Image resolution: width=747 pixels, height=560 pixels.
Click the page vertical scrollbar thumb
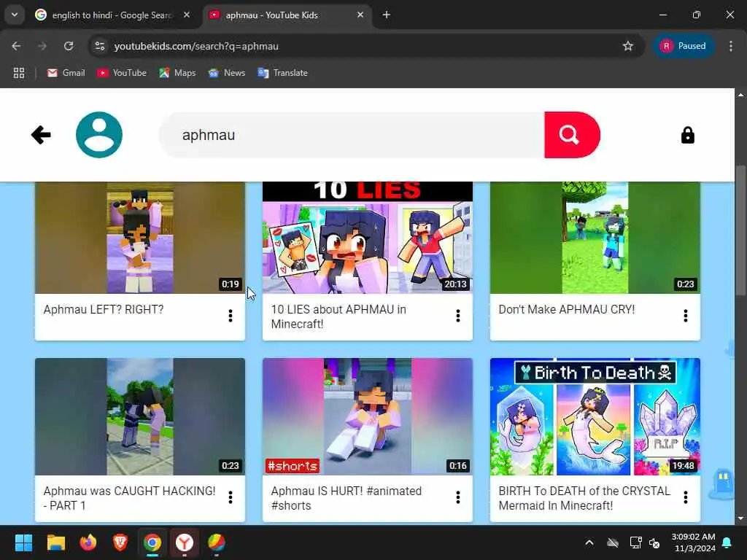pyautogui.click(x=740, y=231)
